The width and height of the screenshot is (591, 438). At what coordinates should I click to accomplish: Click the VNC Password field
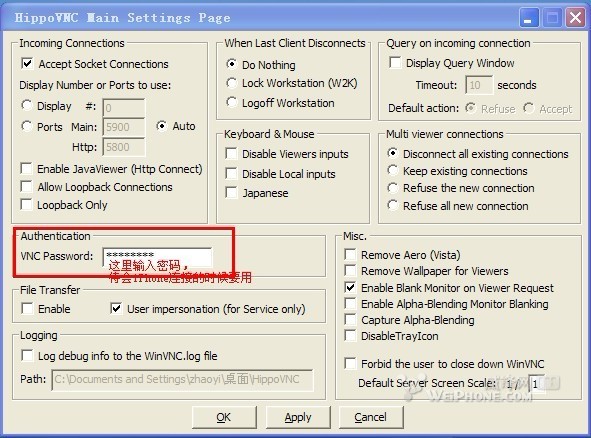pyautogui.click(x=157, y=256)
